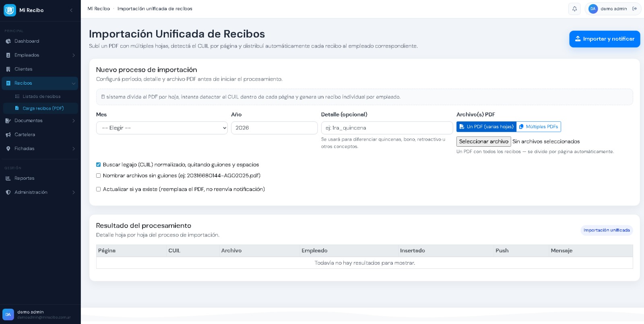Collapse the sidebar with the arrow
The height and width of the screenshot is (324, 644).
71,10
